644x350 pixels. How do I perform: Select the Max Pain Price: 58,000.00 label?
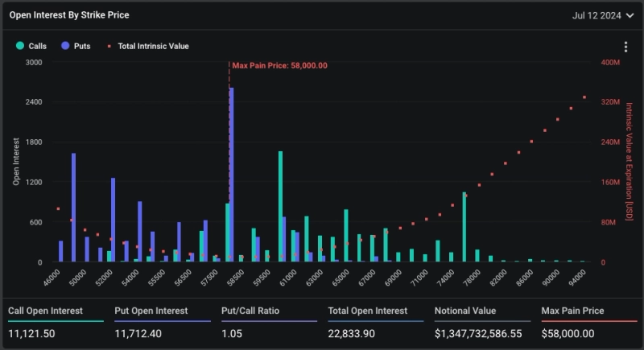(279, 65)
